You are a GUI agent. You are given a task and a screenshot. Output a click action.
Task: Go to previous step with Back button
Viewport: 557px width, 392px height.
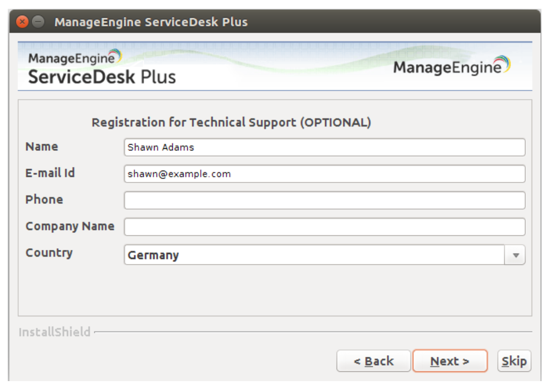[373, 361]
